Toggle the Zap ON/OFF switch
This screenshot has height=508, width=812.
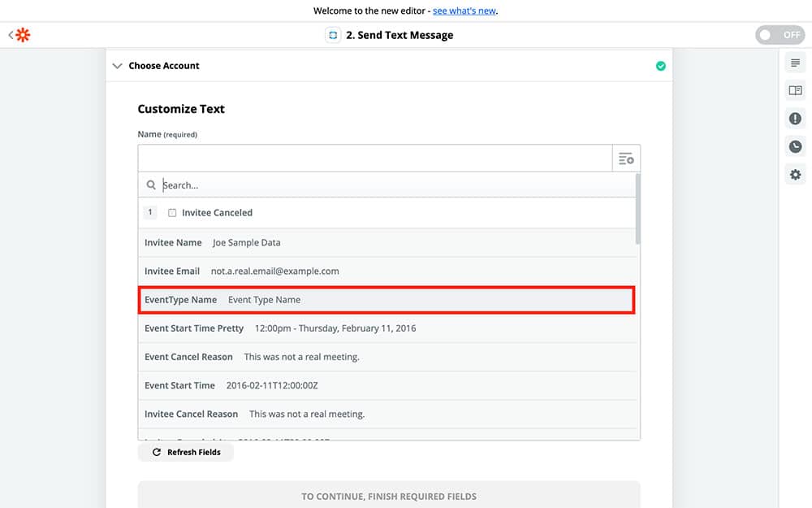coord(779,35)
